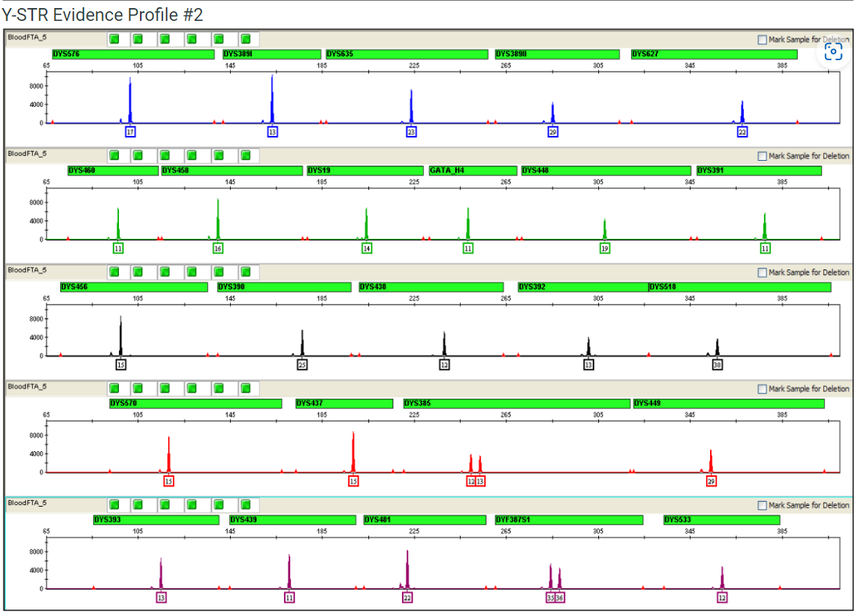Click the fifth green indicator in the bottom purple panel
This screenshot has height=616, width=862.
(219, 505)
